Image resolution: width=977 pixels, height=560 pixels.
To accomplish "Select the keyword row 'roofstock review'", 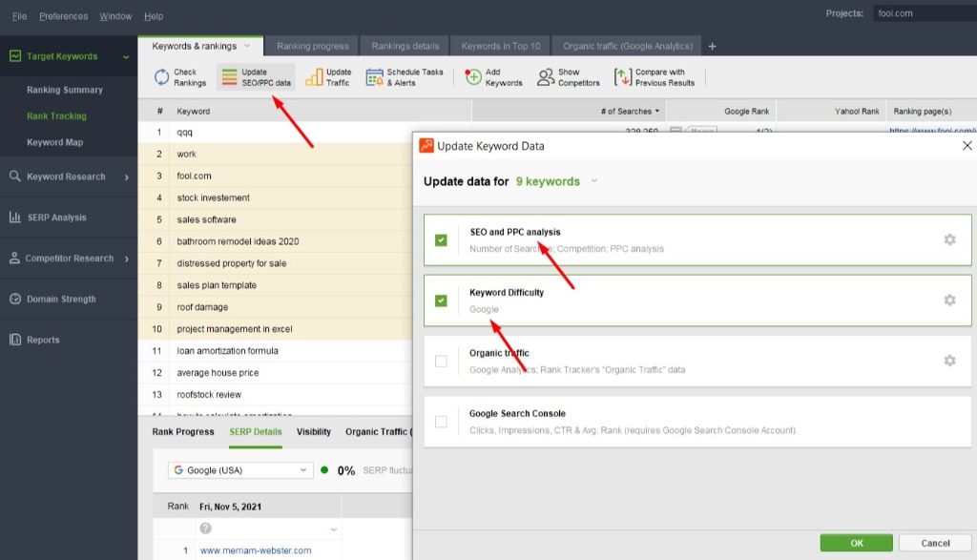I will 275,394.
